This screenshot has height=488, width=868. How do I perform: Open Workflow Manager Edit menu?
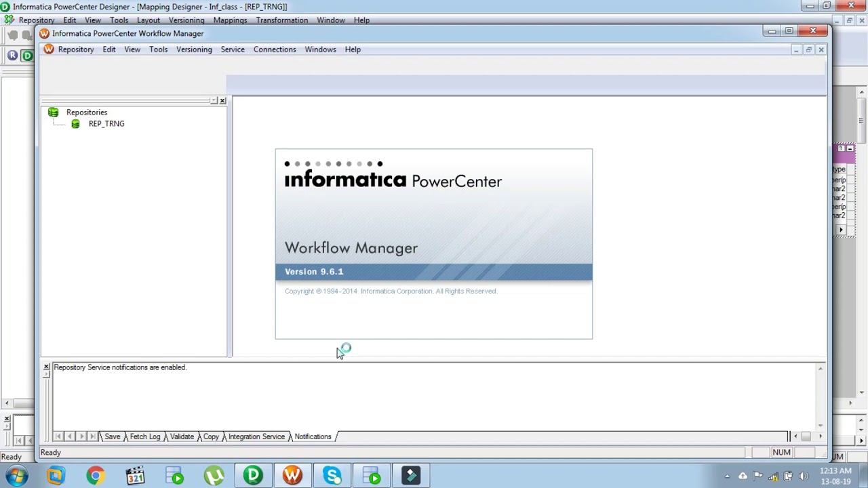click(x=109, y=49)
